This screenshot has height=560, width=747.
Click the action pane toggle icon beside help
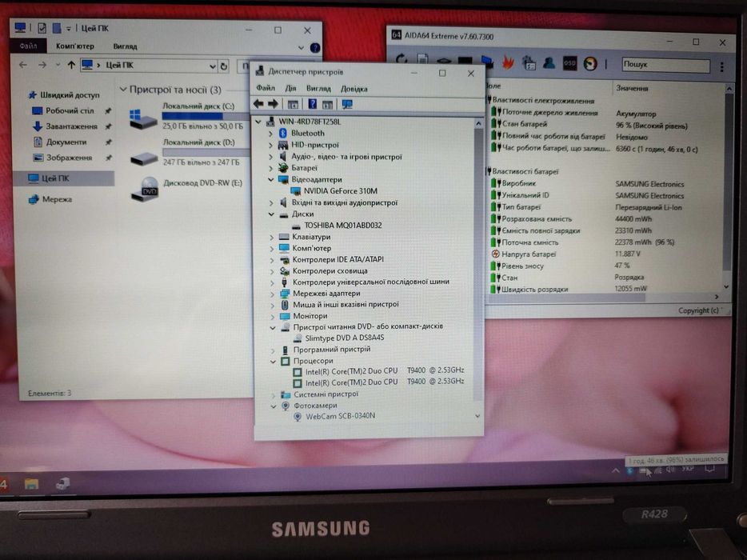pyautogui.click(x=327, y=104)
